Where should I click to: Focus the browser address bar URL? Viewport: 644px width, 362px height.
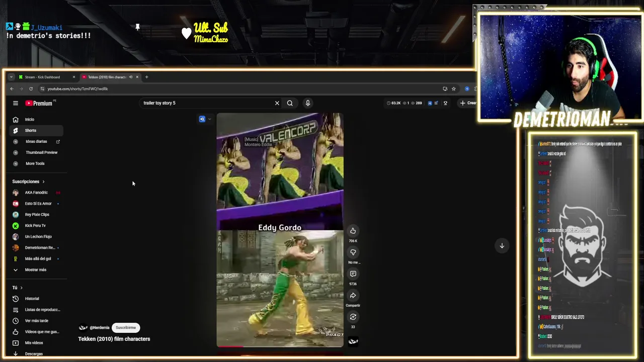[x=77, y=89]
